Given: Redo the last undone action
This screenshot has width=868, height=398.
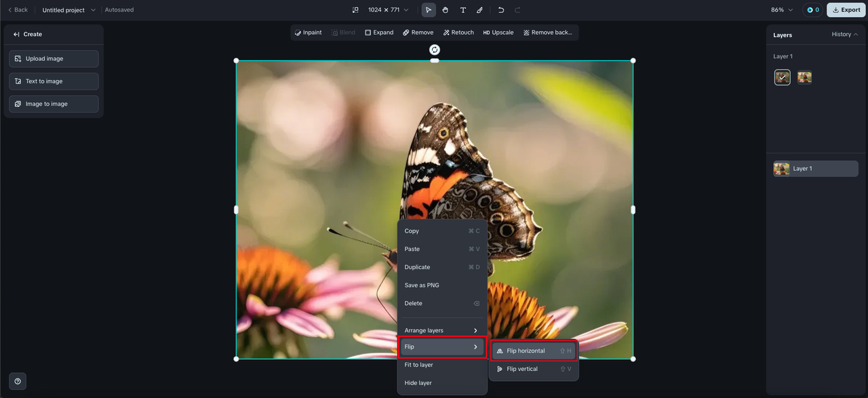Looking at the screenshot, I should 518,10.
